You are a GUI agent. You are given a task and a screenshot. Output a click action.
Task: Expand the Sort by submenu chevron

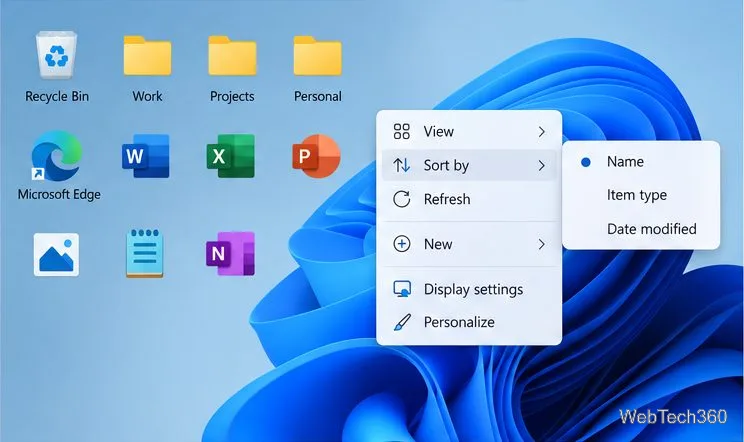(x=541, y=166)
